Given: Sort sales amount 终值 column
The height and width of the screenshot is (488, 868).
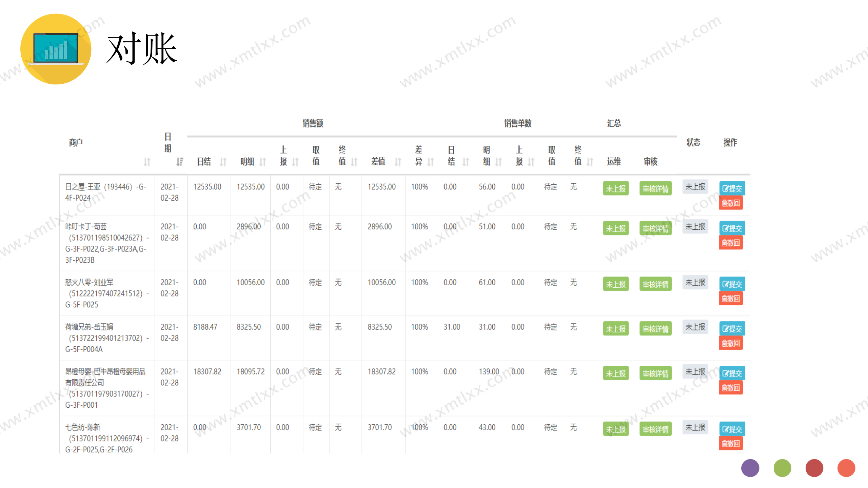Looking at the screenshot, I should [x=354, y=162].
